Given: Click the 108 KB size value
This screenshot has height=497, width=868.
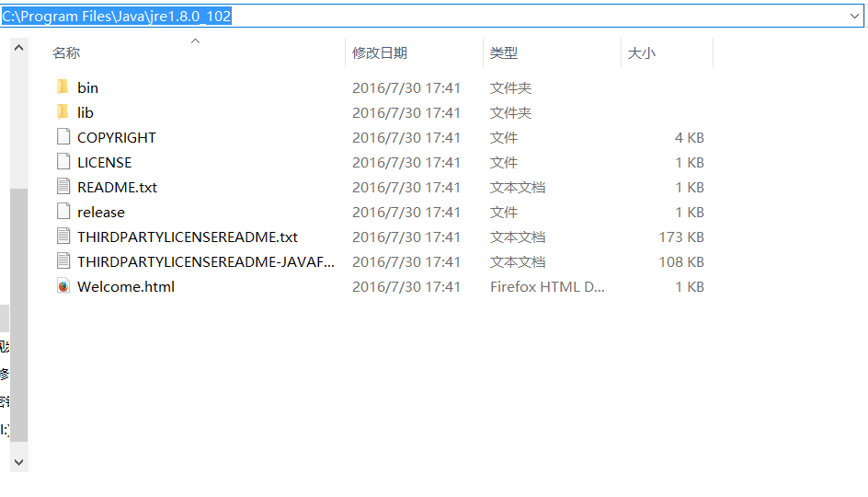Looking at the screenshot, I should [681, 262].
